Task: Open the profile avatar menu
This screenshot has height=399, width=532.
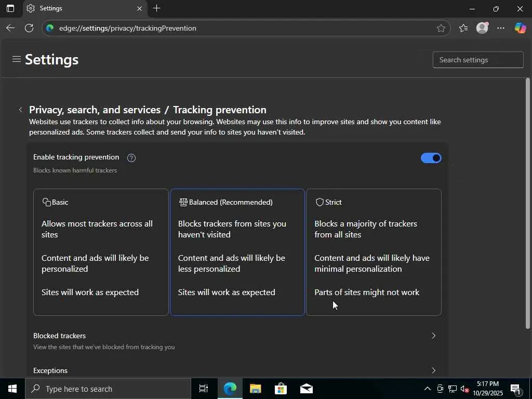Action: 482,28
